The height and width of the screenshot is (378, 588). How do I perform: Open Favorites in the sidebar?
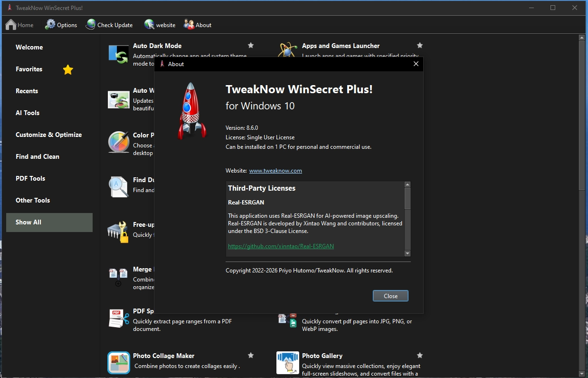click(49, 69)
